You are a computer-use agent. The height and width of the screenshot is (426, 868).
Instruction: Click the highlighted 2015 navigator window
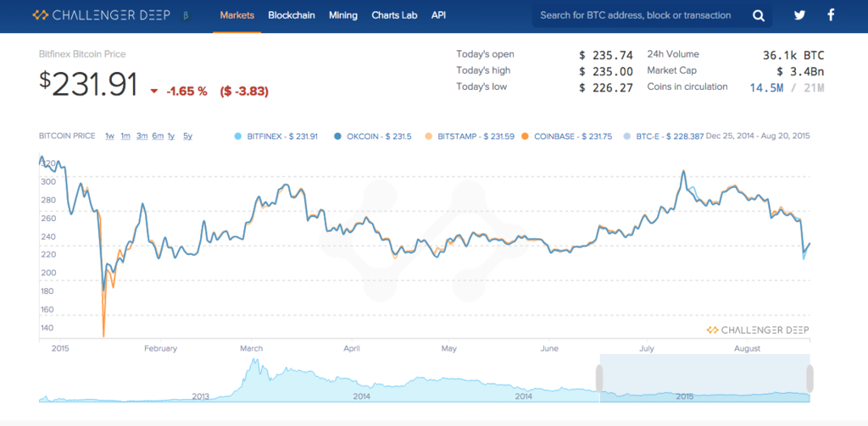pyautogui.click(x=704, y=379)
